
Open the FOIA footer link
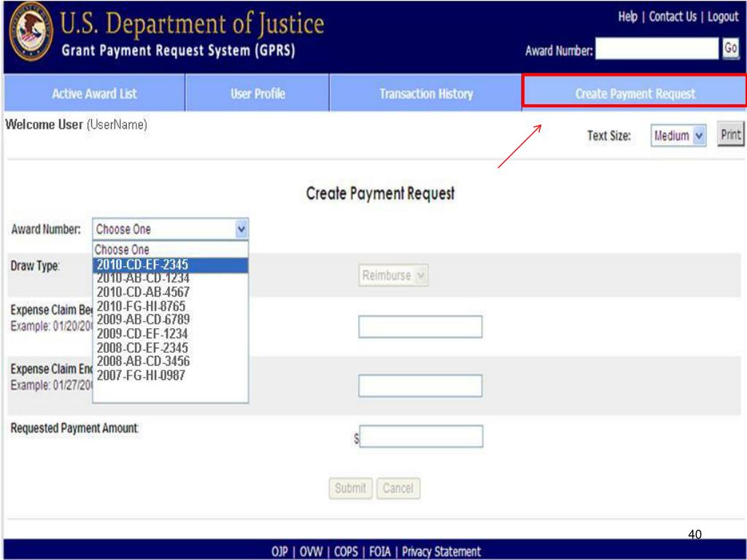[x=379, y=551]
